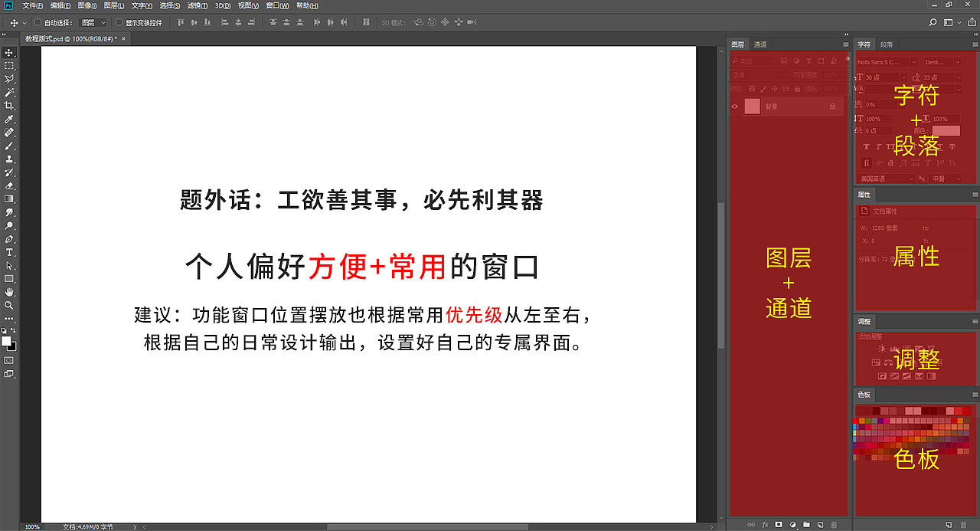Image resolution: width=980 pixels, height=531 pixels.
Task: Open the 文件 menu
Action: 33,5
